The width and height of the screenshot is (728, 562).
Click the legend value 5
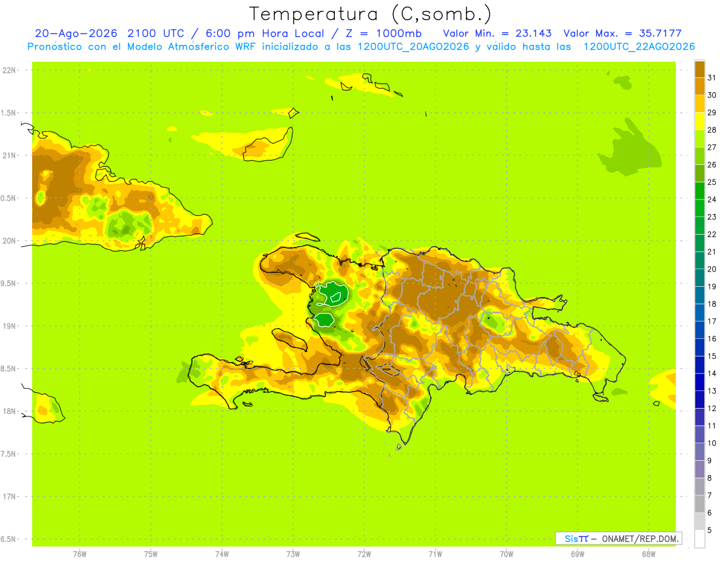point(710,530)
